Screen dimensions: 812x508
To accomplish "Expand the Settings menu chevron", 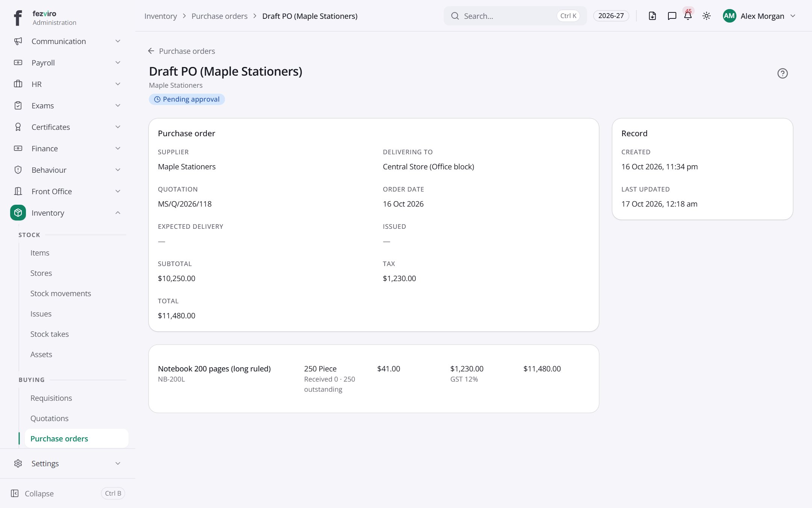I will pyautogui.click(x=118, y=464).
